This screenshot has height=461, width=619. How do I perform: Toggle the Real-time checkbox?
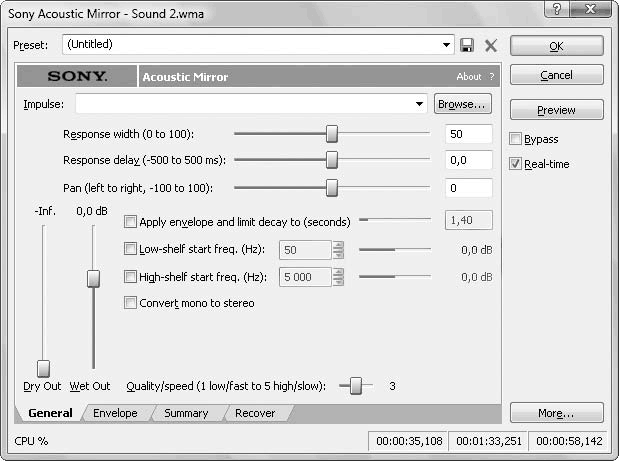coord(516,164)
